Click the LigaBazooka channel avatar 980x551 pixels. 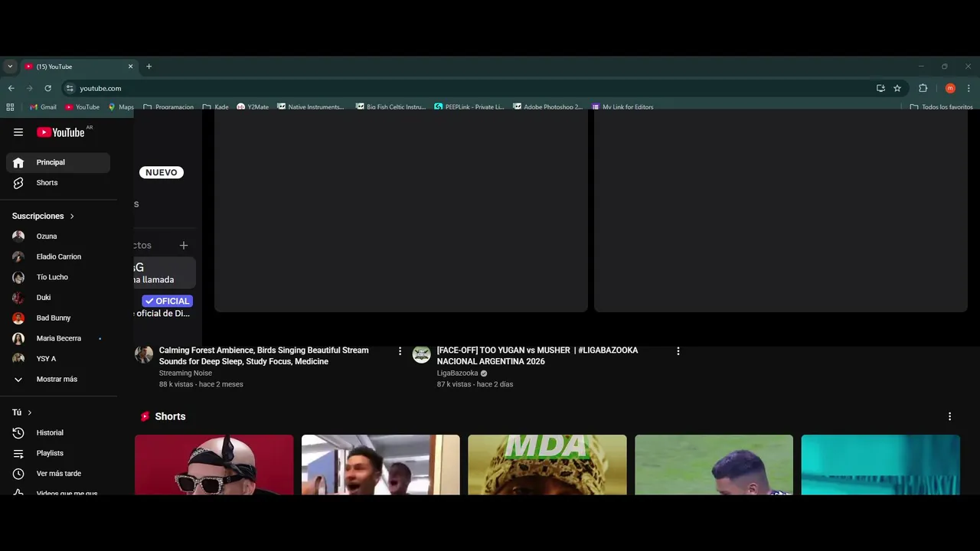point(422,354)
